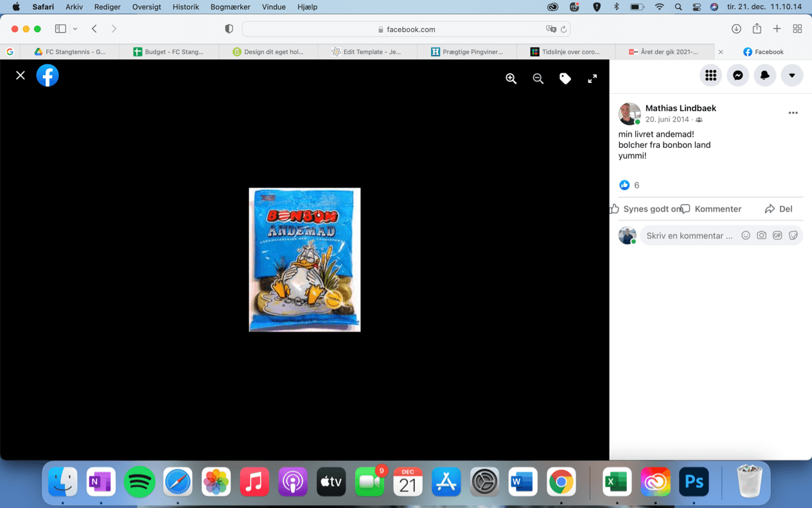812x508 pixels.
Task: Tag the photo with tag icon
Action: click(565, 78)
